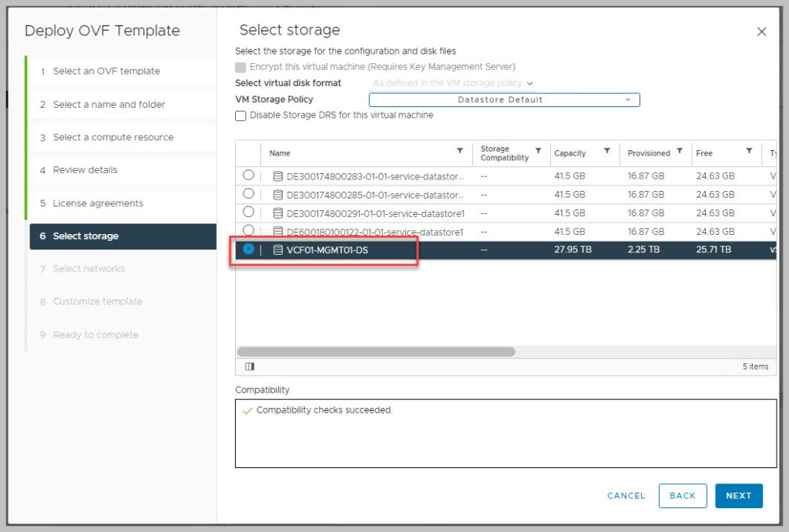Image resolution: width=789 pixels, height=532 pixels.
Task: Click the Storage Compatibility filter icon
Action: pyautogui.click(x=539, y=151)
